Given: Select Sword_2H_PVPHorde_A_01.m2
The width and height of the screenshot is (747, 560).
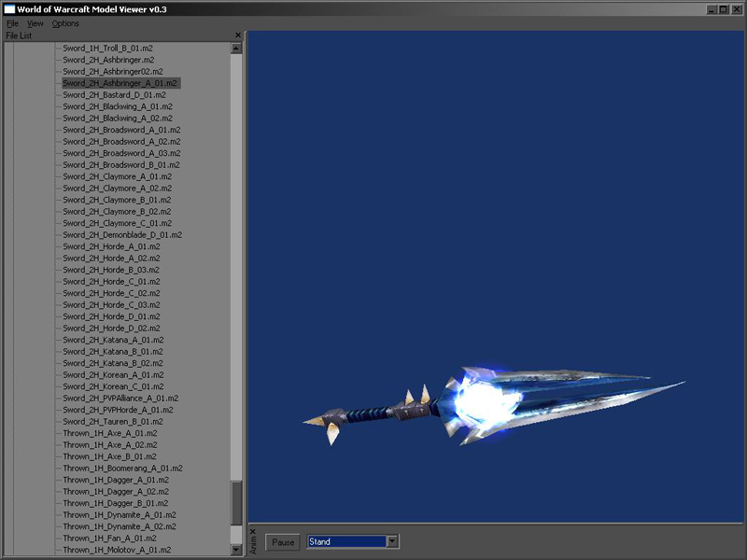Looking at the screenshot, I should tap(119, 410).
